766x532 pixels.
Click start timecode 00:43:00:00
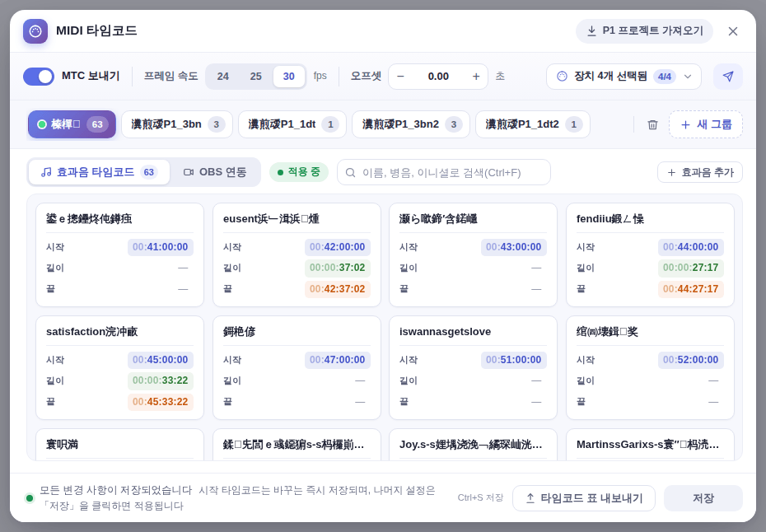click(513, 247)
